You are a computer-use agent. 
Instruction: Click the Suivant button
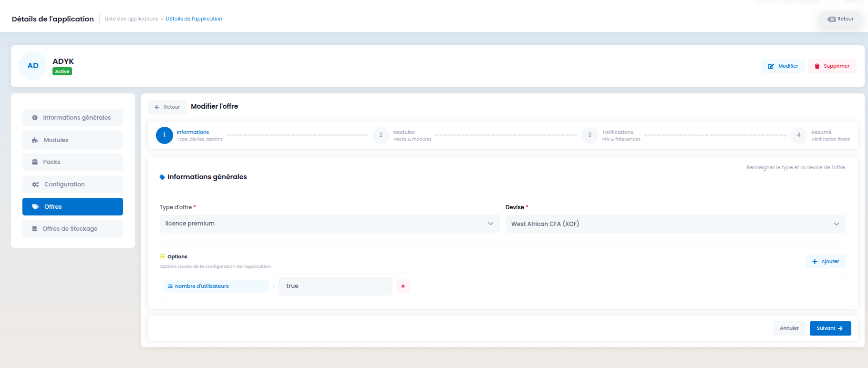click(830, 328)
